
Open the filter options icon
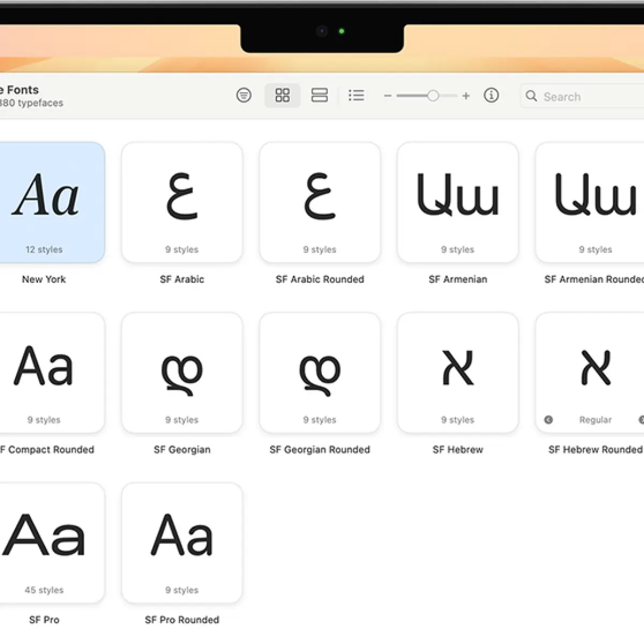coord(244,96)
